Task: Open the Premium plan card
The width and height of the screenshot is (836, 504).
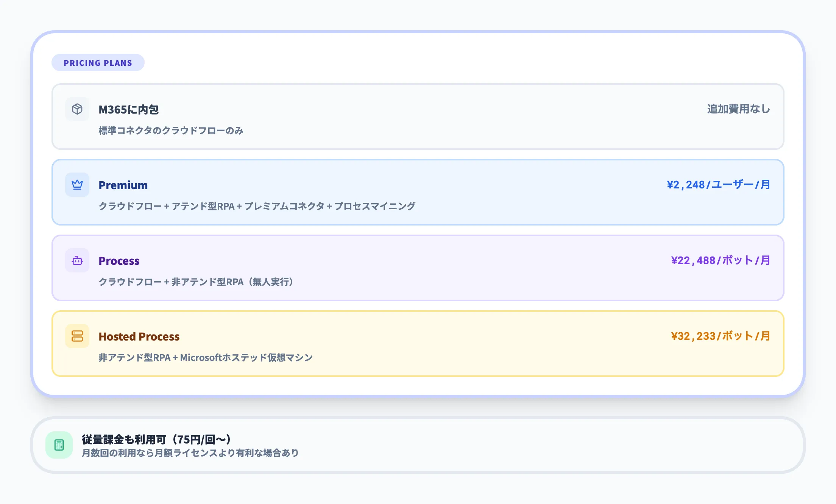Action: [x=416, y=192]
